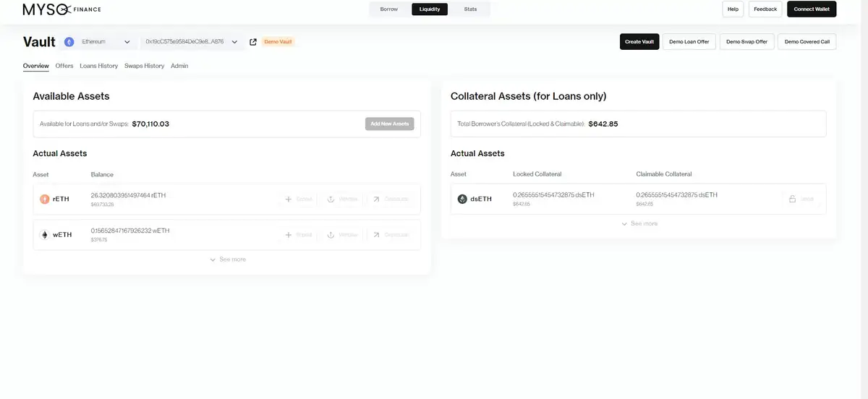Click the unlock padlock icon for dsETH

[792, 199]
